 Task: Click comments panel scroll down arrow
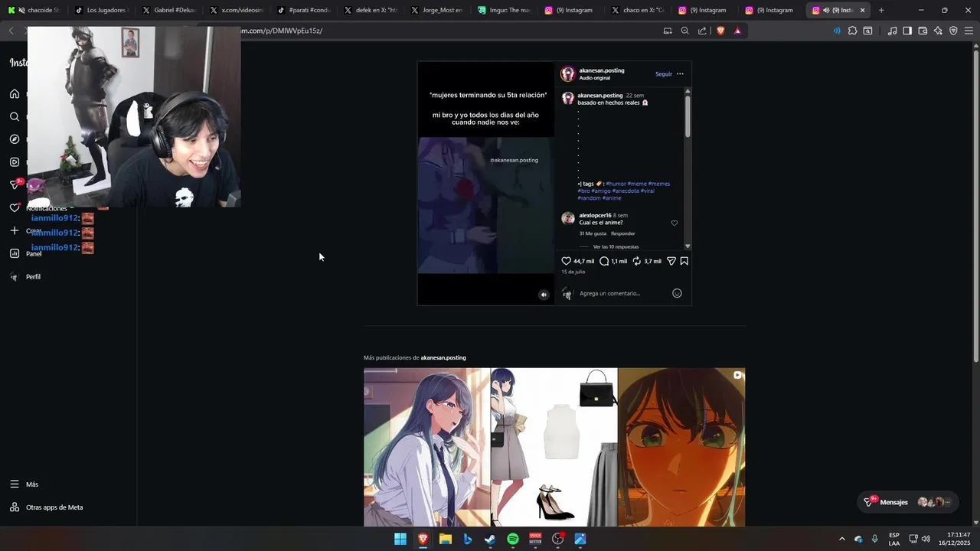coord(688,246)
